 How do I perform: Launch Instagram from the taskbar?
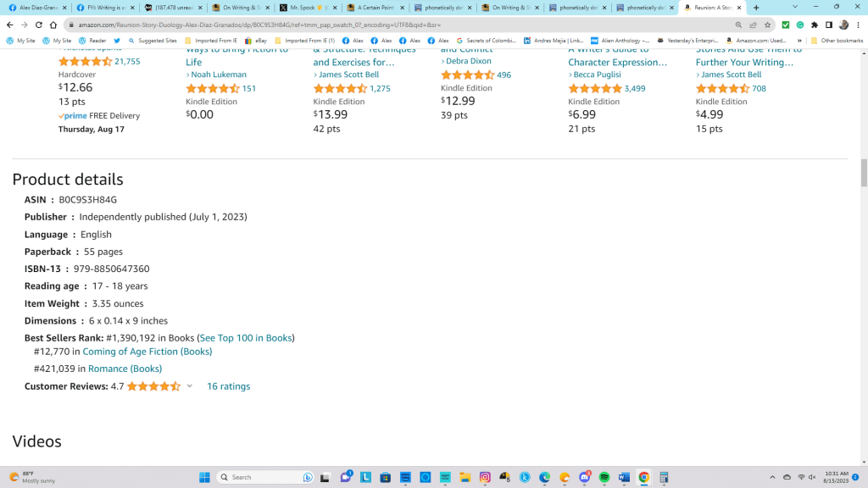click(485, 477)
